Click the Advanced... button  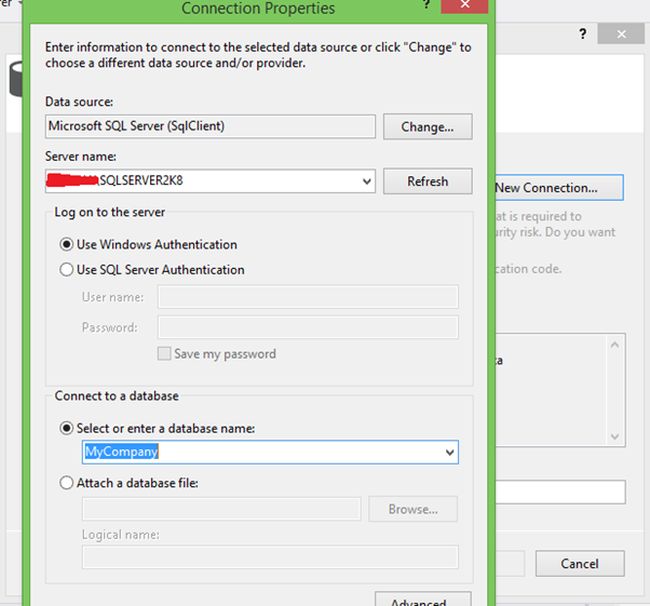click(423, 599)
